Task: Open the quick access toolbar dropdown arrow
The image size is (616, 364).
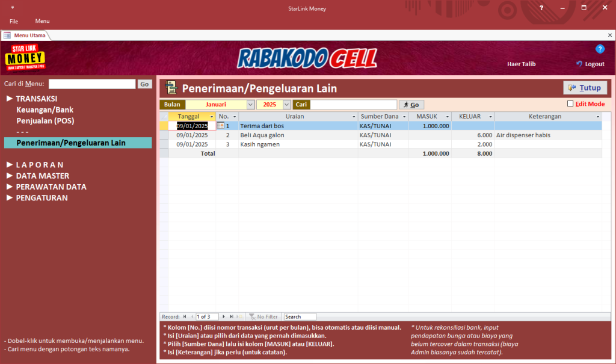Action: 13,7
